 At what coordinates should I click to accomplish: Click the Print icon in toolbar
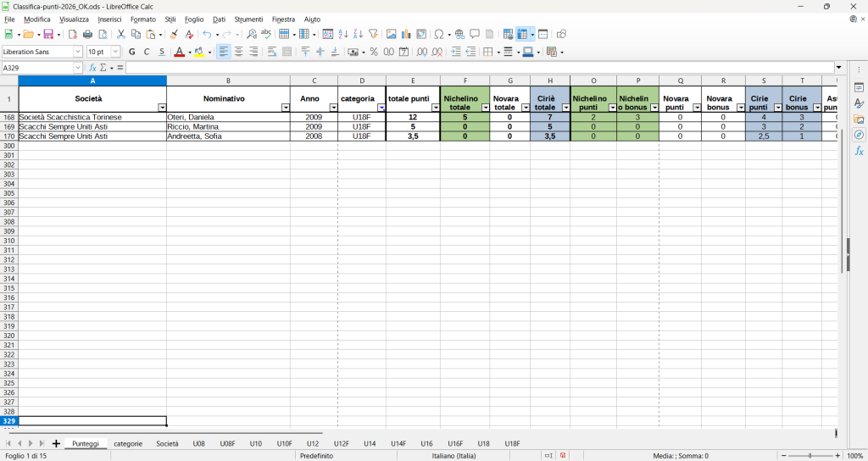pos(87,35)
